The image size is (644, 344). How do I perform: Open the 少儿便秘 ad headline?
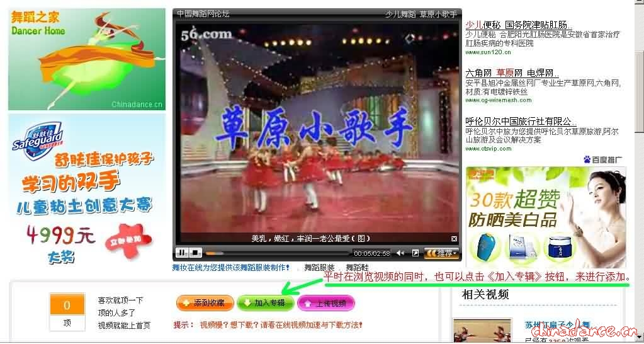(519, 25)
